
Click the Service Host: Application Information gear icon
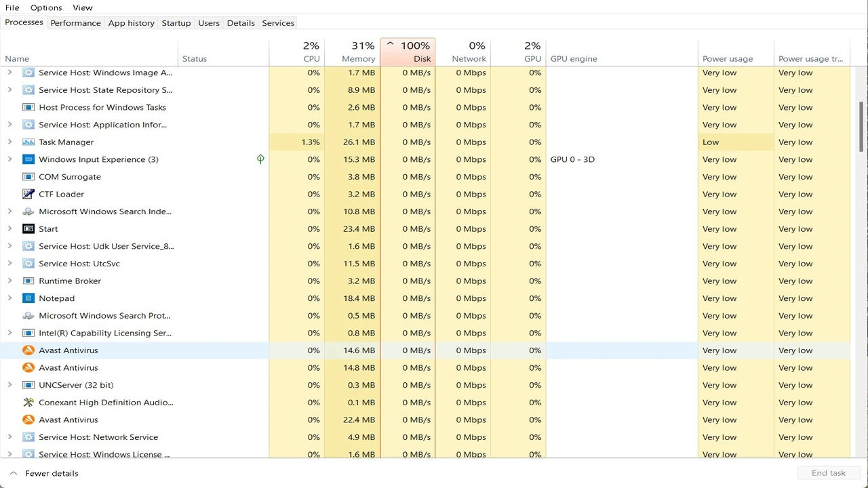[x=28, y=125]
